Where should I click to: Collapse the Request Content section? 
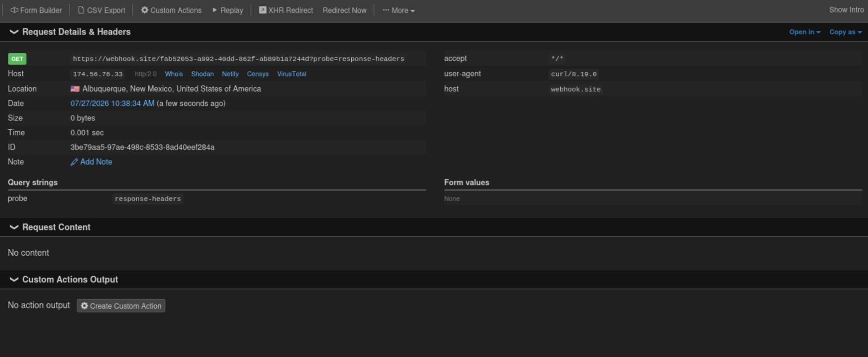(x=14, y=227)
